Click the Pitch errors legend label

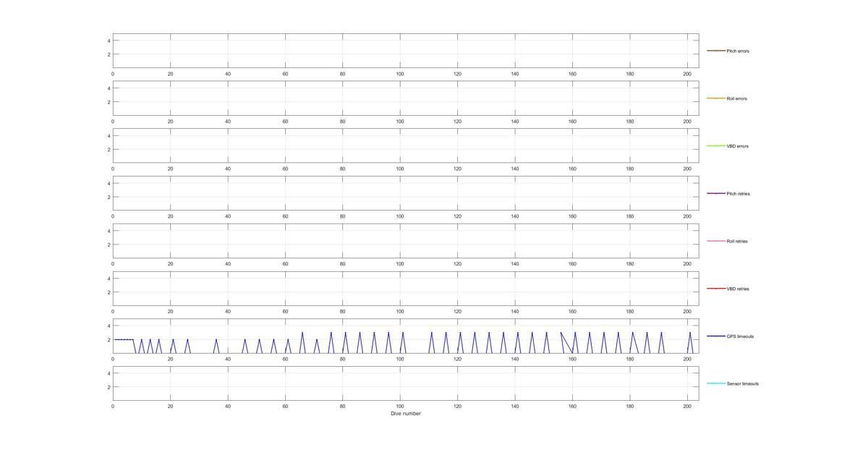coord(738,51)
